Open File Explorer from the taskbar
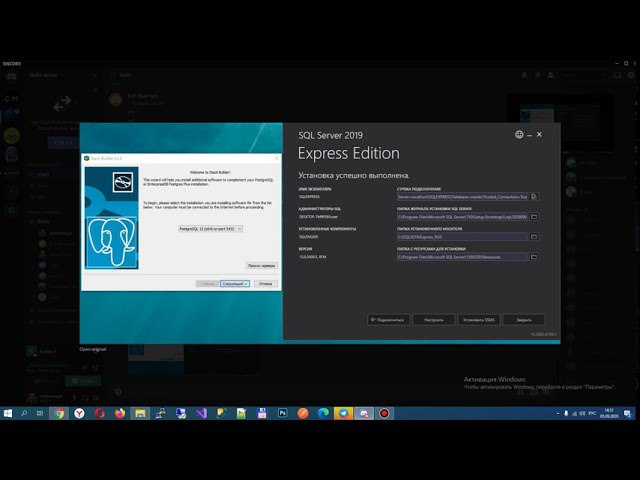This screenshot has height=480, width=640. click(x=140, y=413)
